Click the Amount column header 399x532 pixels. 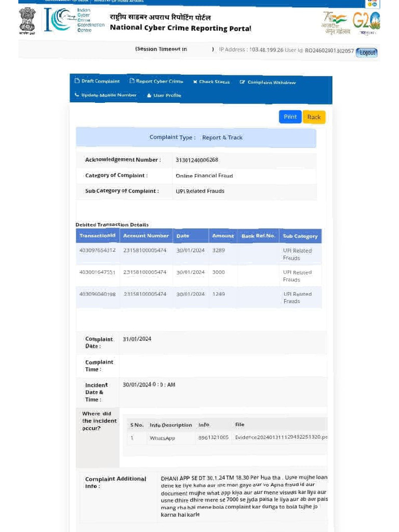[x=223, y=236]
